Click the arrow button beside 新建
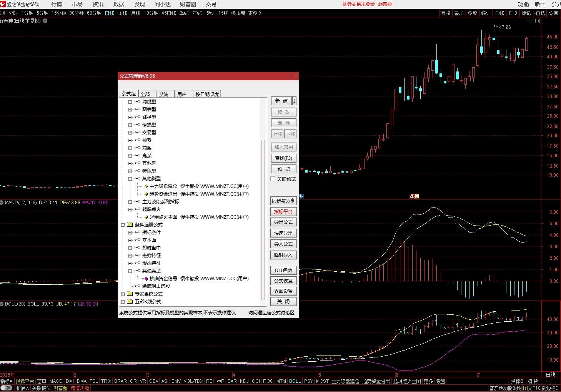Image resolution: width=561 pixels, height=392 pixels. [x=294, y=101]
